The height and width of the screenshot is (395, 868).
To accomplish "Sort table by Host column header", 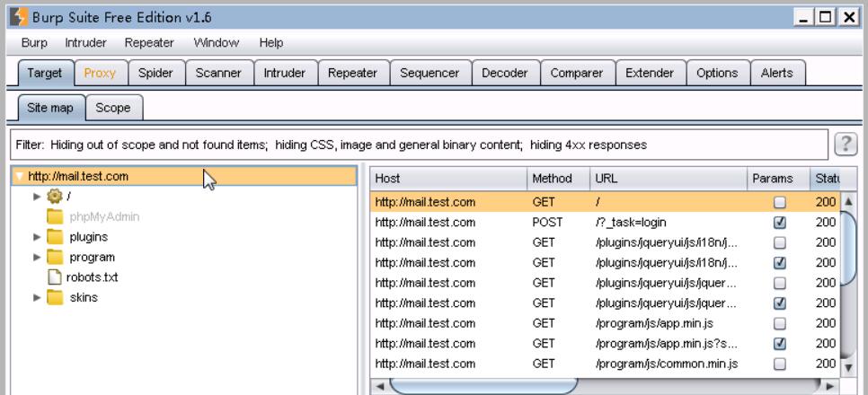I will pyautogui.click(x=449, y=179).
